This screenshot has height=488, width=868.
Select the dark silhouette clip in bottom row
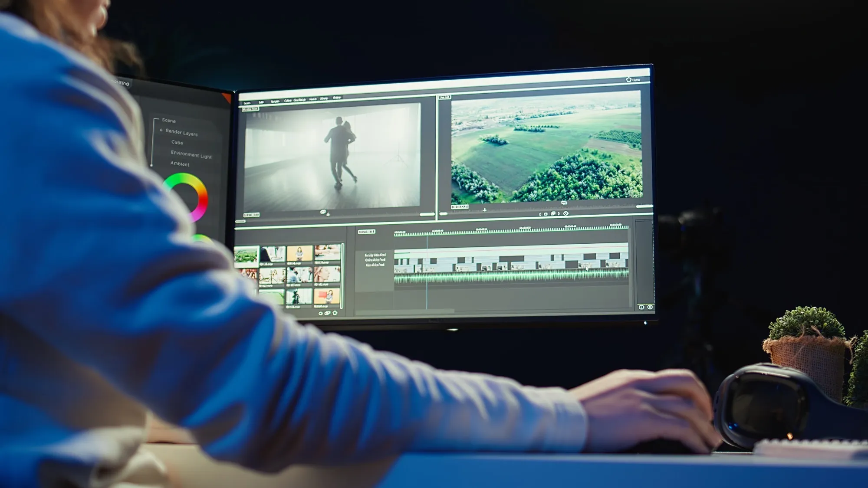[x=299, y=297]
